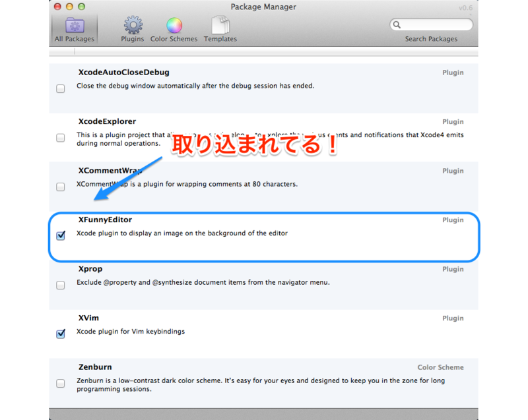The height and width of the screenshot is (420, 528).
Task: Select the XcodeExplorer package title
Action: click(x=107, y=121)
